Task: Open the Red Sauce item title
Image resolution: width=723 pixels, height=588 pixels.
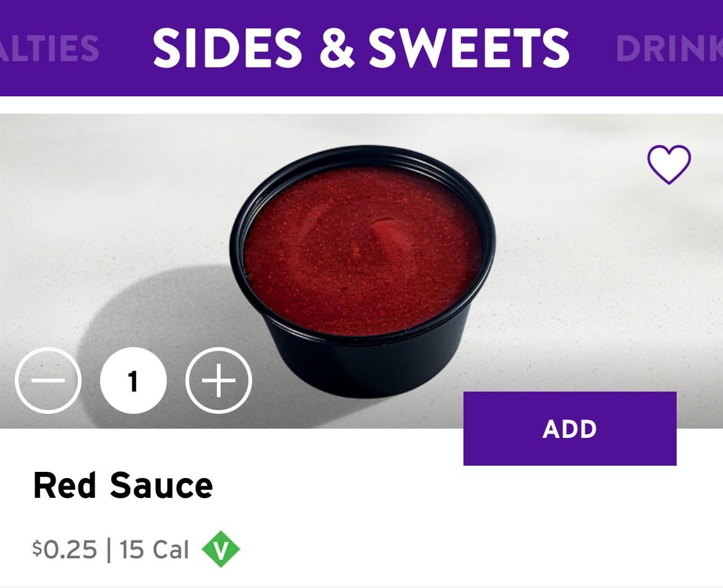Action: (123, 485)
